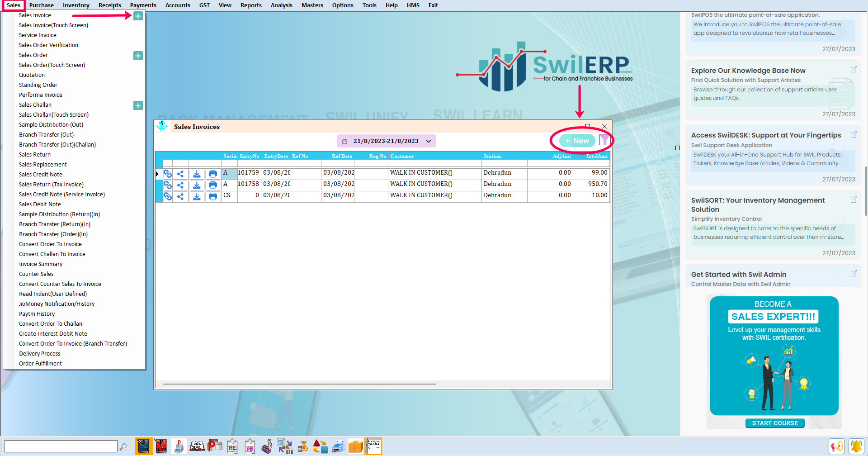The width and height of the screenshot is (868, 456).
Task: Open the PE clipboard shortcut icon
Action: 250,446
